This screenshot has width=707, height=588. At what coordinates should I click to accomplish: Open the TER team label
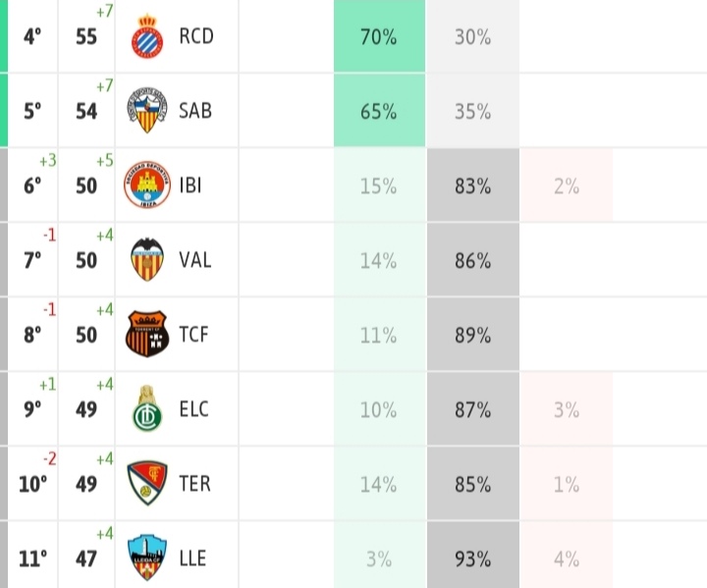194,484
